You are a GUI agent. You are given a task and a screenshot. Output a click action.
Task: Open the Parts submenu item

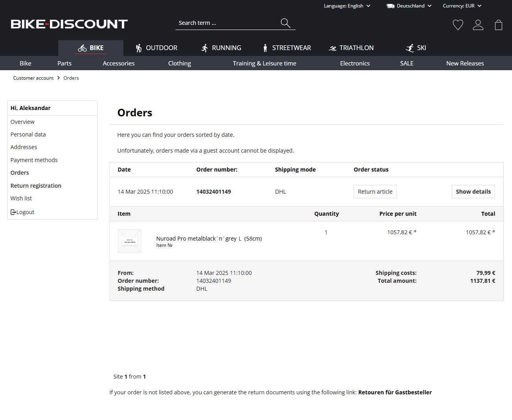tap(64, 63)
